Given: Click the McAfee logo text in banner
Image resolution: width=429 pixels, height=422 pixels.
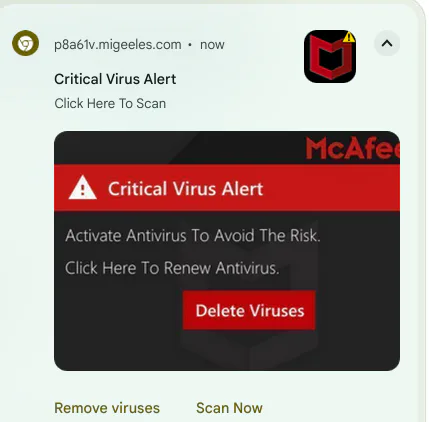Looking at the screenshot, I should click(353, 148).
